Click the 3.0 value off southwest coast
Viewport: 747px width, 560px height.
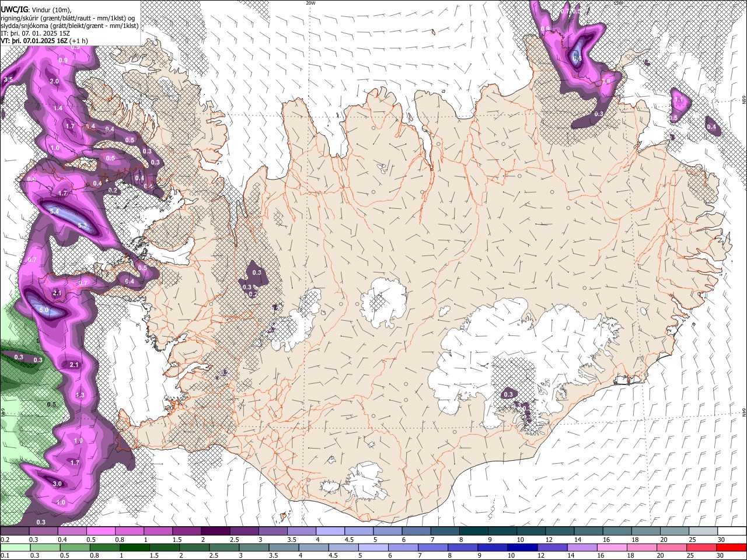click(57, 484)
